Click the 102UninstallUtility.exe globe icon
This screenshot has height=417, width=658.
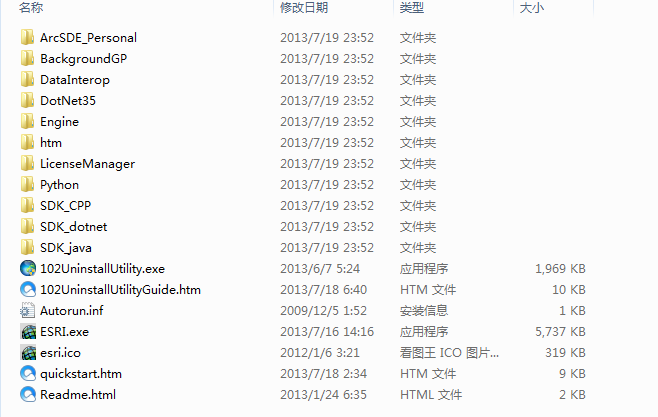click(x=28, y=268)
